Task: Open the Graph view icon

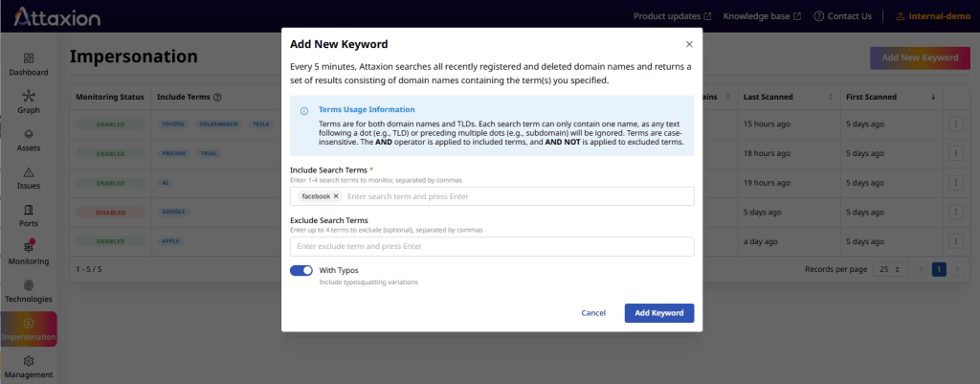Action: 28,97
